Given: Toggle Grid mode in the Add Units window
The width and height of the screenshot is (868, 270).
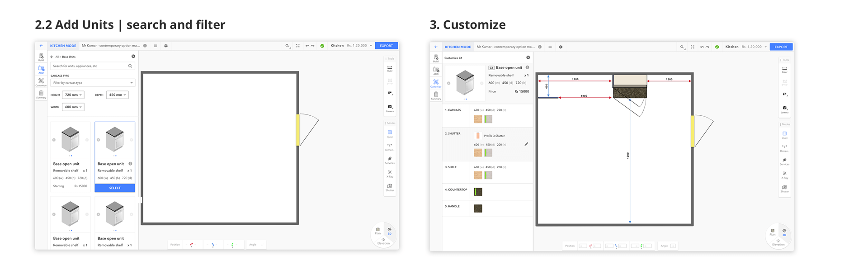Looking at the screenshot, I should tap(390, 134).
